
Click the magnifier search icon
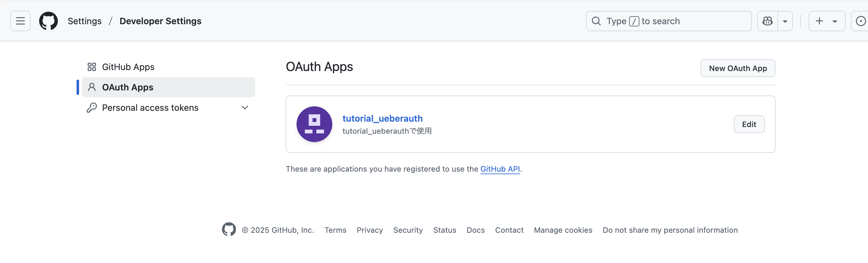pyautogui.click(x=596, y=21)
